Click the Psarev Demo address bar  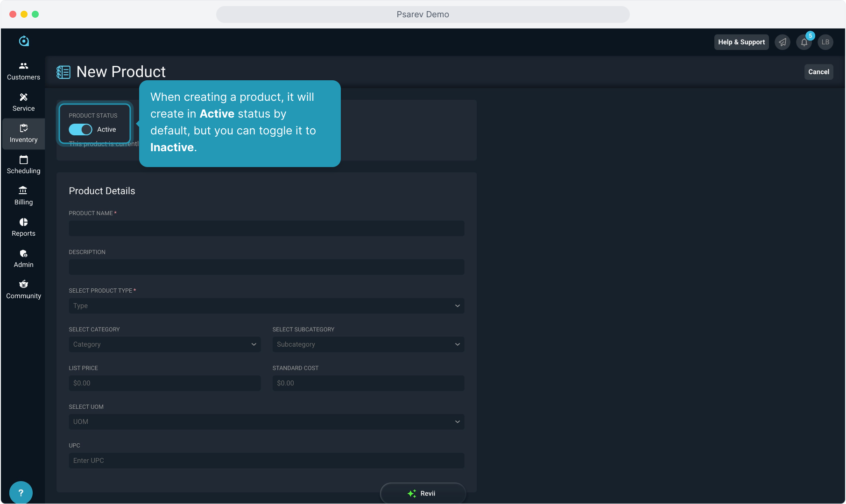[423, 14]
